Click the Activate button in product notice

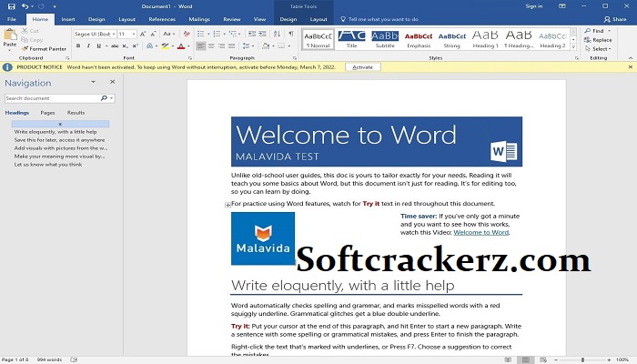(x=363, y=67)
